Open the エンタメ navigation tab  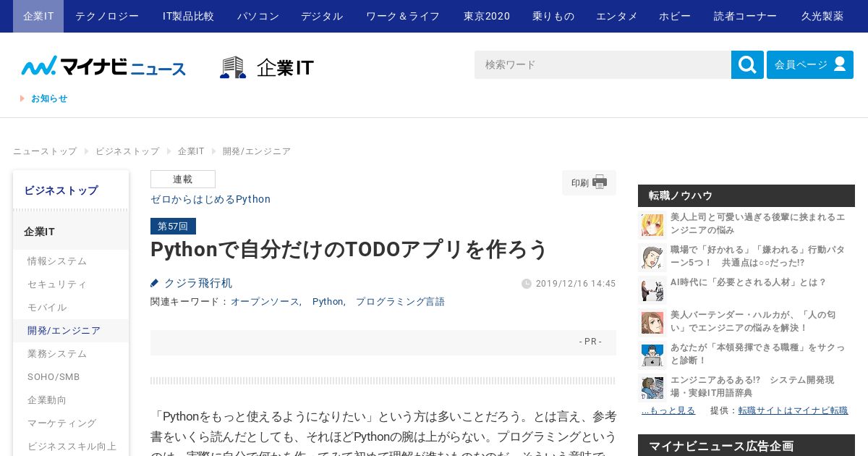[617, 16]
